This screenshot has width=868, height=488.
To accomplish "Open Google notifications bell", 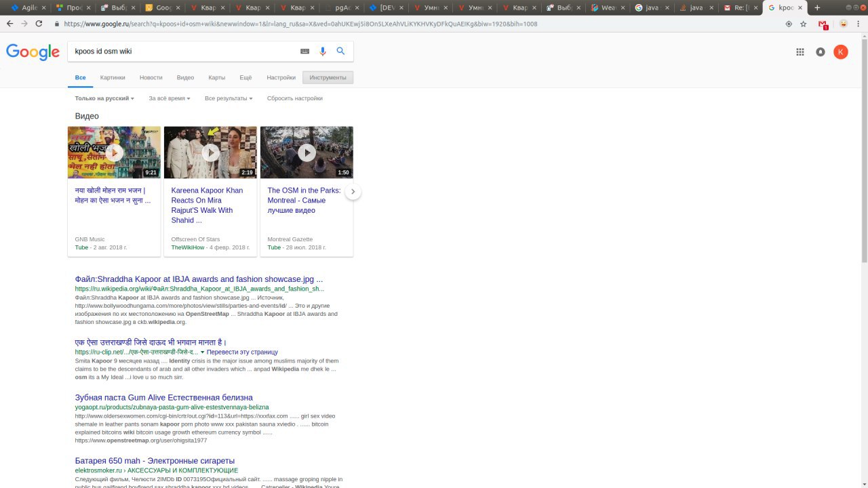I will 821,52.
